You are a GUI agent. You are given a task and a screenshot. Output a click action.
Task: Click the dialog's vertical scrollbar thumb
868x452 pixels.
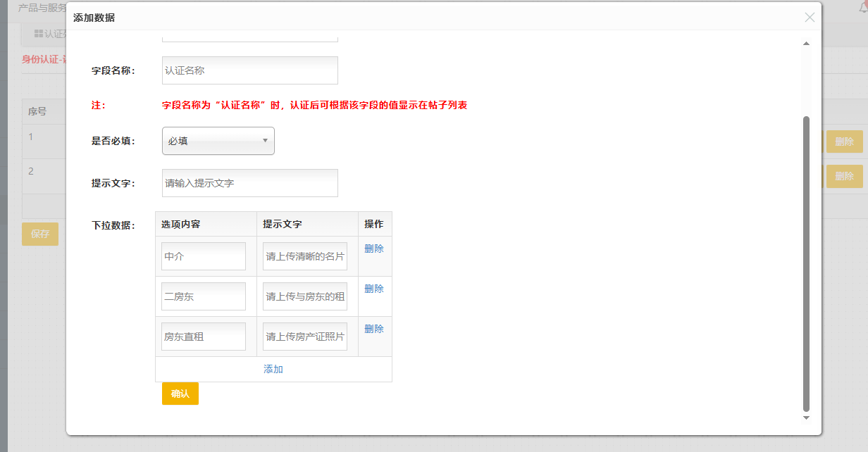[807, 264]
